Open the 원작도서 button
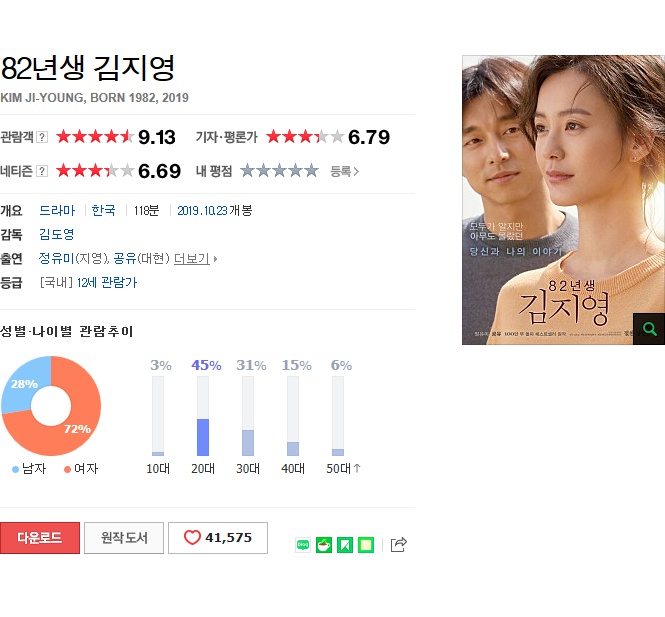Image resolution: width=665 pixels, height=617 pixels. pyautogui.click(x=124, y=538)
